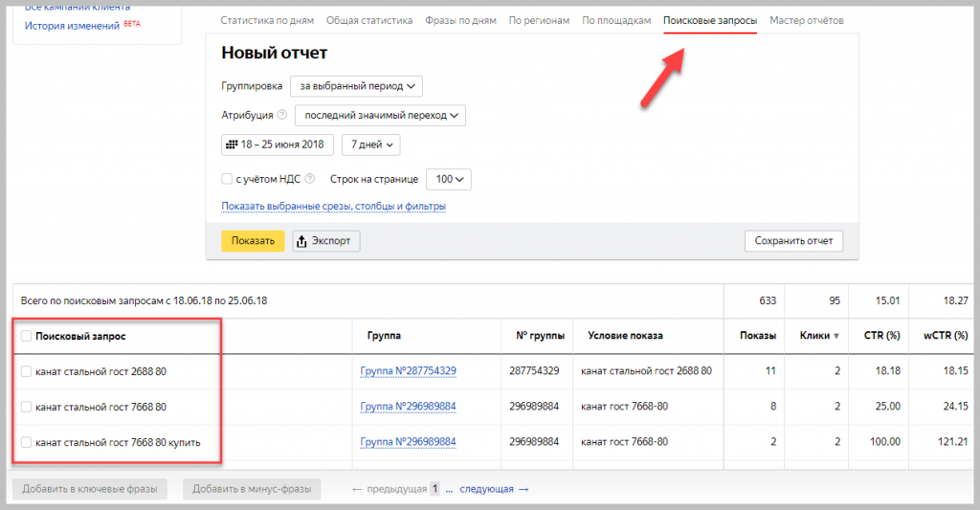The height and width of the screenshot is (510, 980).
Task: Click the Сохранить отчет button
Action: 793,241
